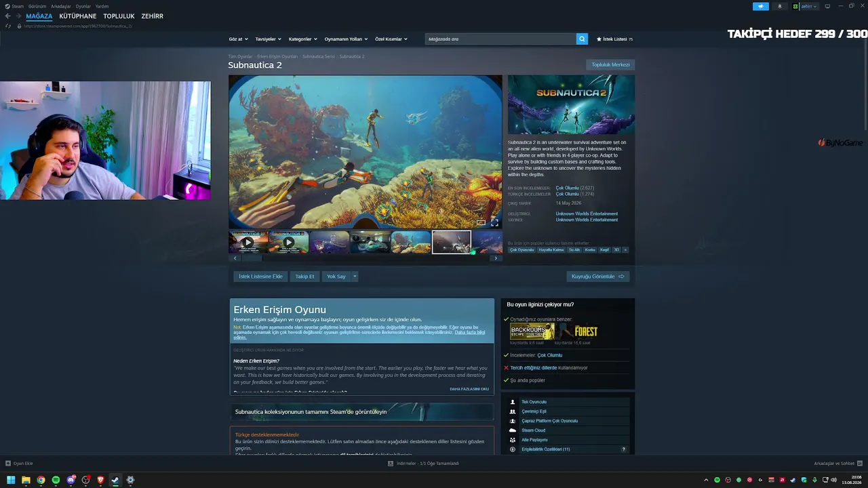Click the plus button to add tags
This screenshot has width=868, height=488.
pos(625,250)
